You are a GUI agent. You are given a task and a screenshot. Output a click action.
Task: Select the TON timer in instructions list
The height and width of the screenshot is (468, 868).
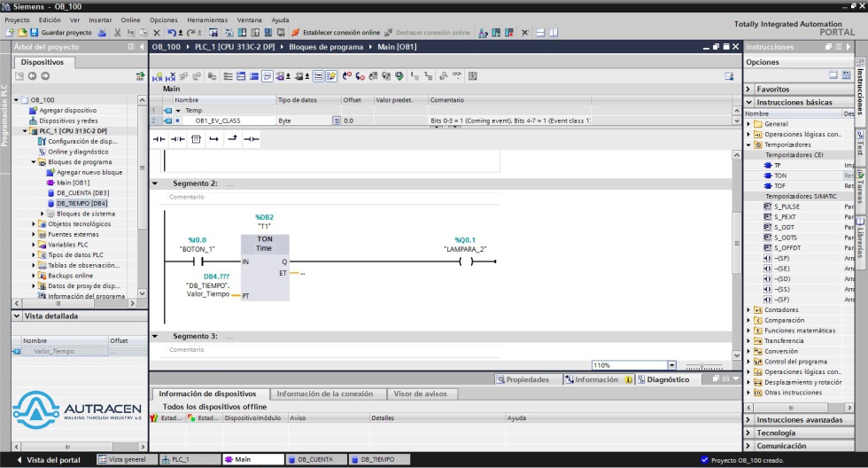pyautogui.click(x=780, y=175)
